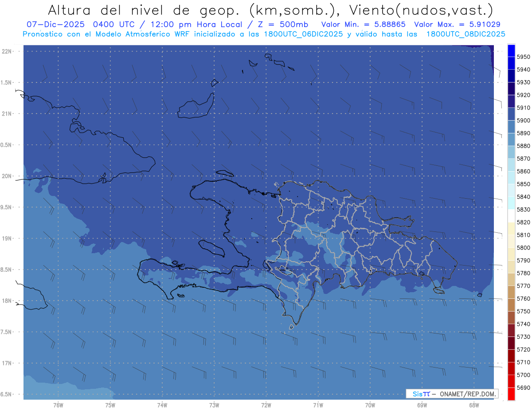Click the '75W' longitude label
Viewport: 532px width, 411px height.
(110, 405)
